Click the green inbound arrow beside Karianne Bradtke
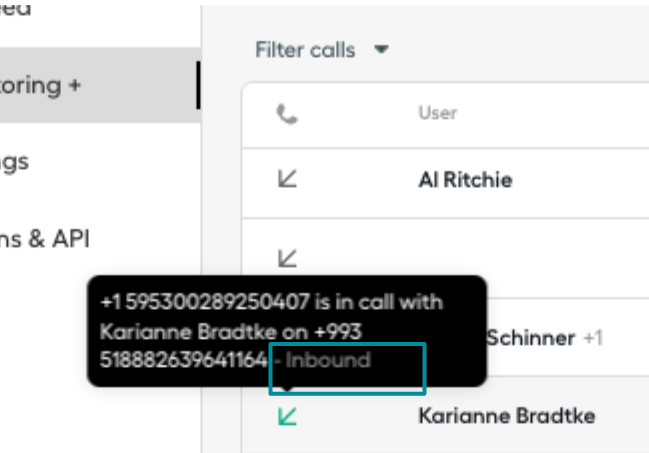 (287, 416)
